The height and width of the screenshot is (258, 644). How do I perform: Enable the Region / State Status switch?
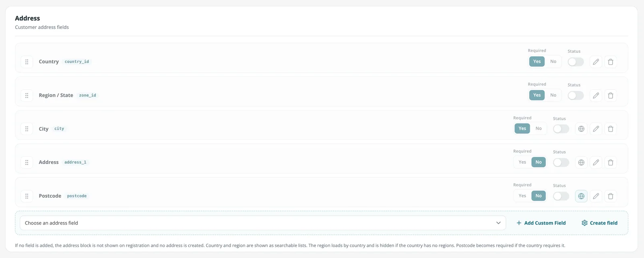[x=576, y=96]
